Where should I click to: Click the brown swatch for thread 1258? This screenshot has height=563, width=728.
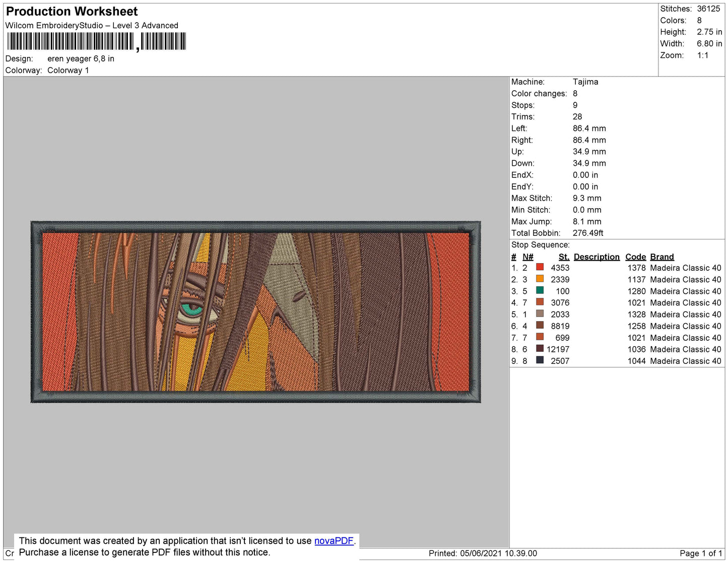(540, 326)
